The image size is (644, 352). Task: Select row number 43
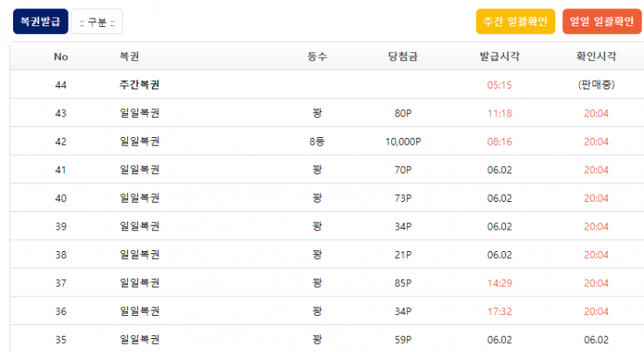61,113
